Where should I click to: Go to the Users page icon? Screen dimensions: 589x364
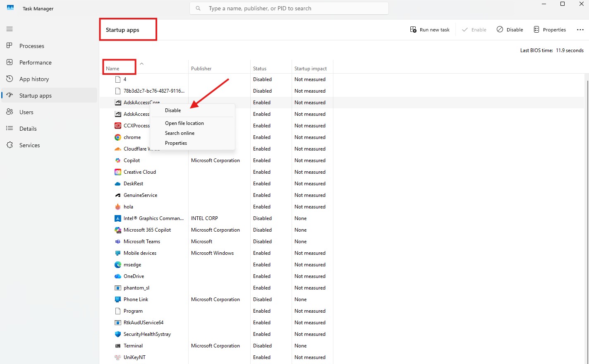click(x=10, y=112)
